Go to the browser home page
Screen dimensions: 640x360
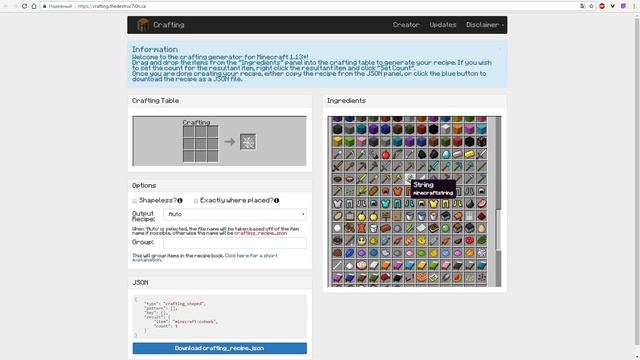click(34, 6)
